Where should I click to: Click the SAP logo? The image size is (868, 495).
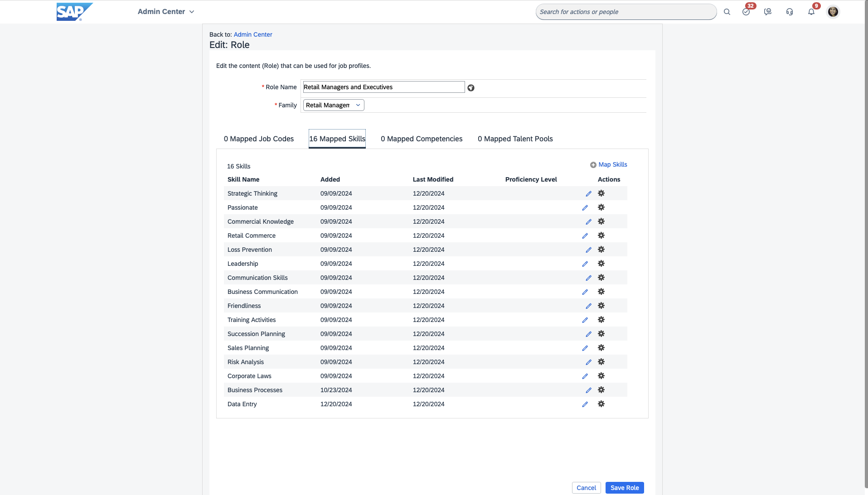point(74,12)
